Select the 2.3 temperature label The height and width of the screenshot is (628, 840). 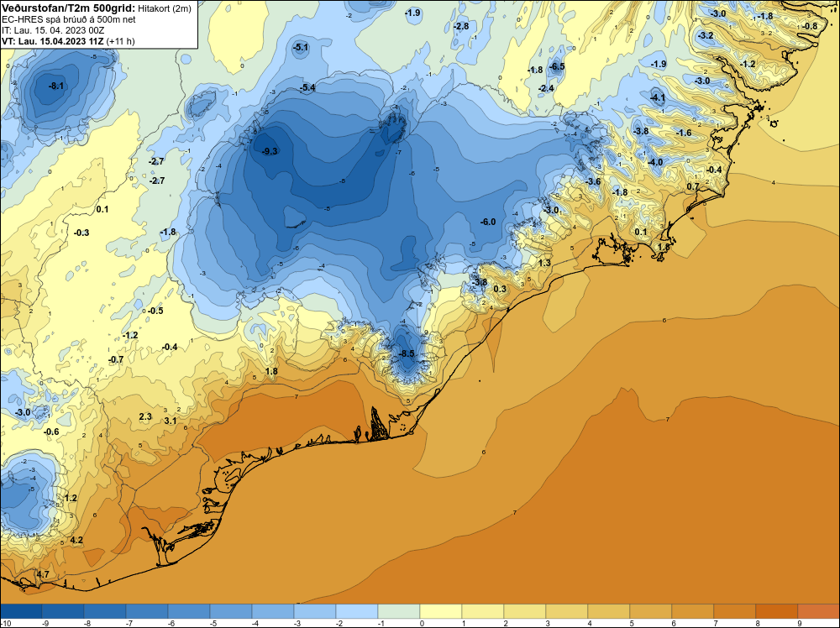145,416
